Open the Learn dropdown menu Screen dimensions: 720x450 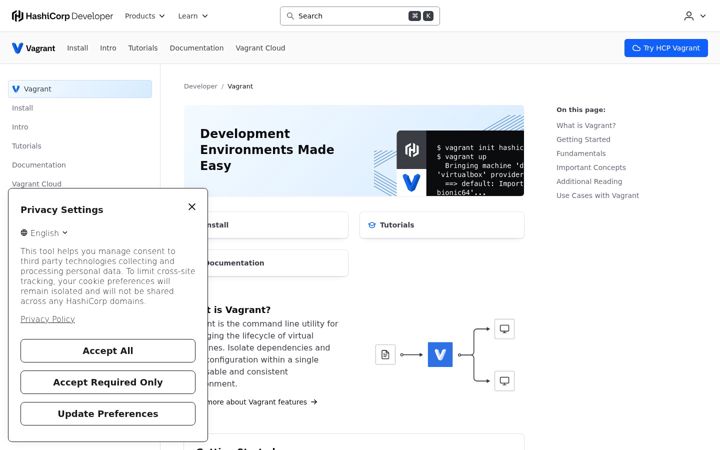(193, 16)
